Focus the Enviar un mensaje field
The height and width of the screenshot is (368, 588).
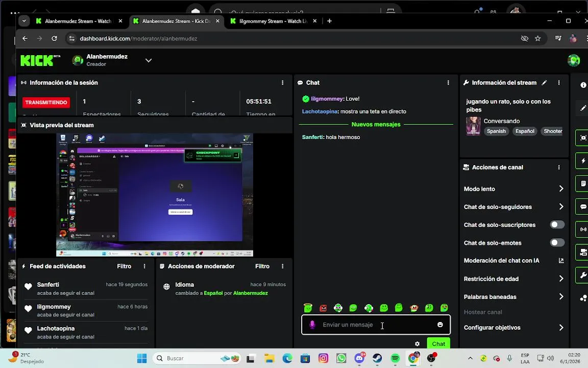pos(376,325)
